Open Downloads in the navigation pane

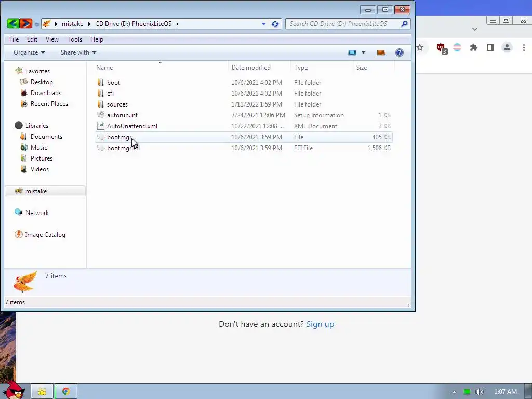[46, 93]
